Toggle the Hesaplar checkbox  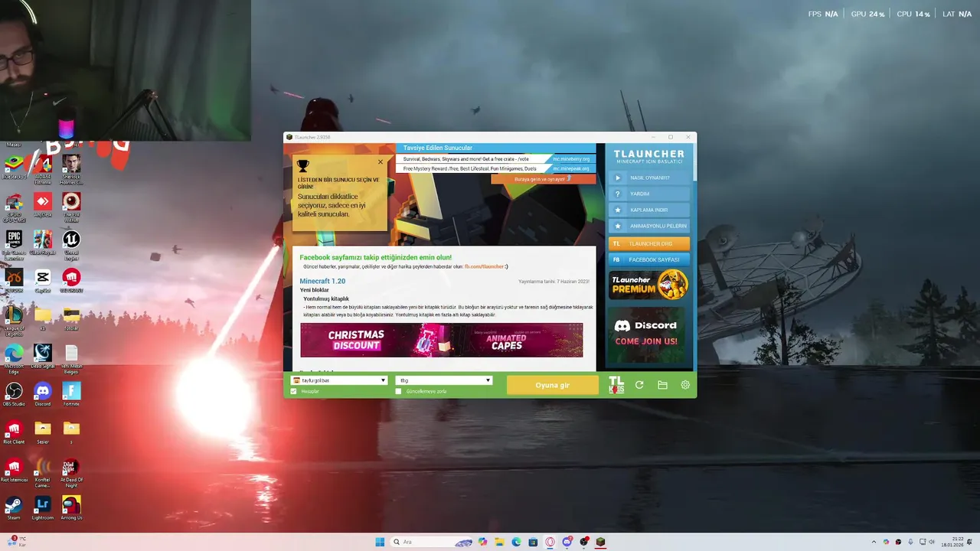coord(293,391)
